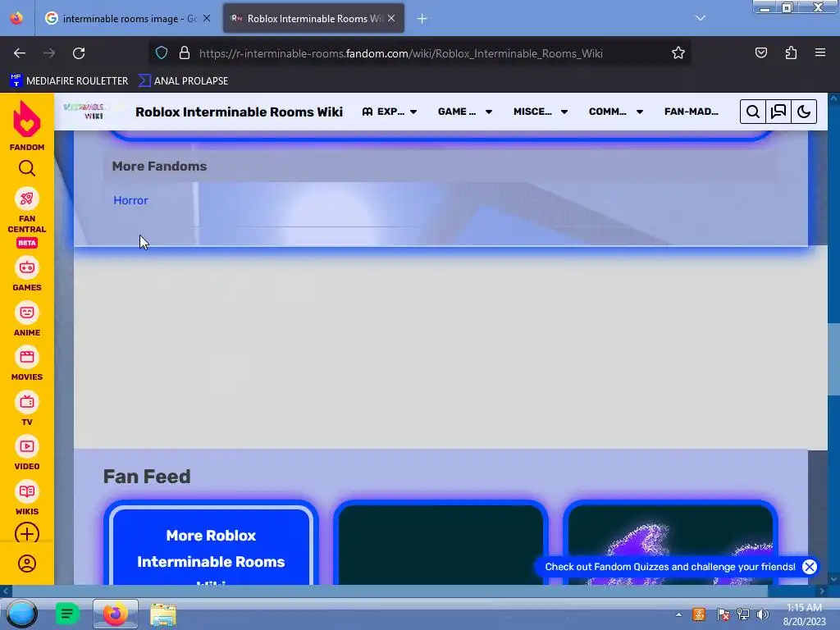The width and height of the screenshot is (840, 630).
Task: Click the horizontal scrollbar left arrow
Action: point(6,591)
